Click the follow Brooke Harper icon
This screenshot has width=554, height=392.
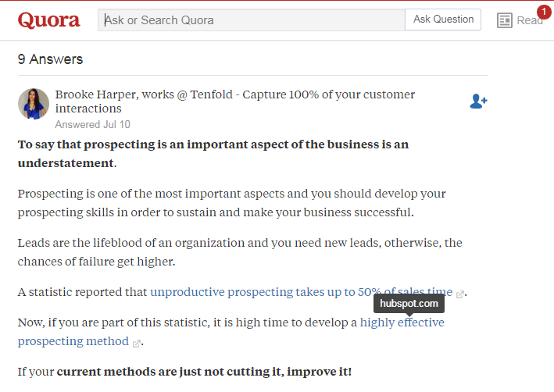[x=478, y=101]
